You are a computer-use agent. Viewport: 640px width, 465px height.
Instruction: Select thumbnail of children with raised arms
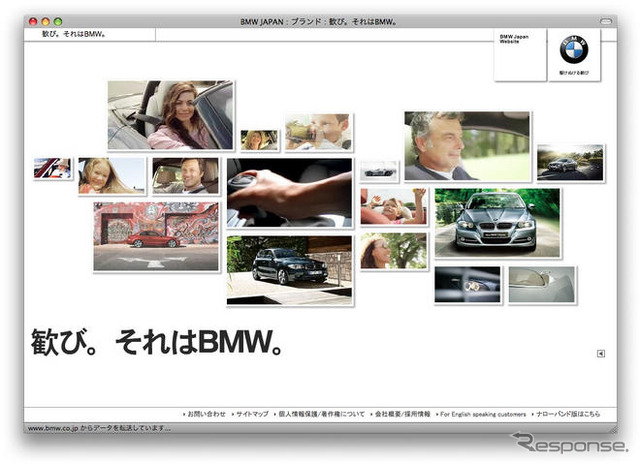pos(393,207)
